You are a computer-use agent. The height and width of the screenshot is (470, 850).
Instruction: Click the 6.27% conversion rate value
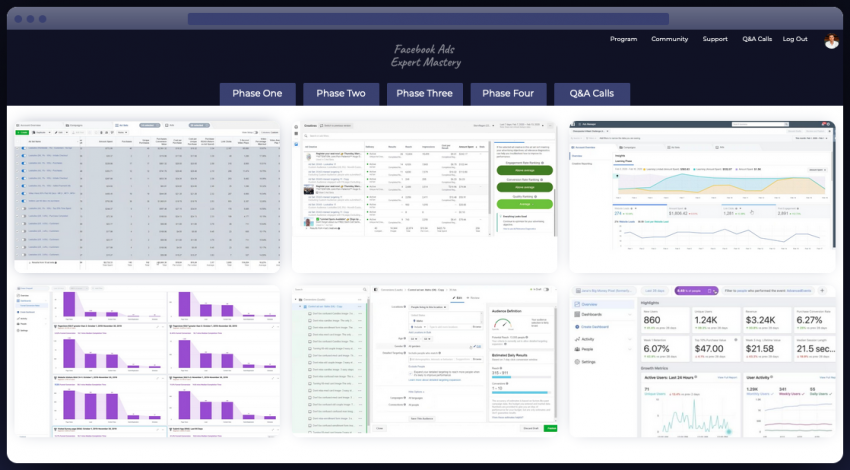coord(809,320)
